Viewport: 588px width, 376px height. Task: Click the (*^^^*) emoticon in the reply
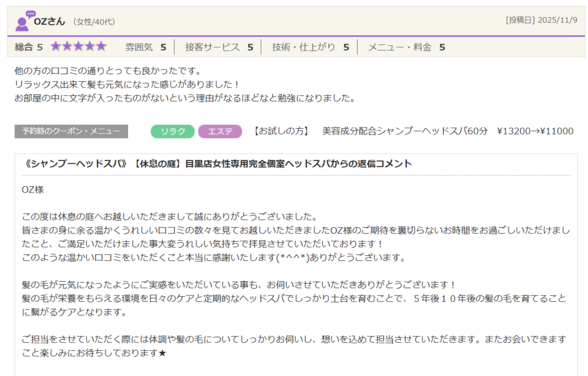(293, 258)
